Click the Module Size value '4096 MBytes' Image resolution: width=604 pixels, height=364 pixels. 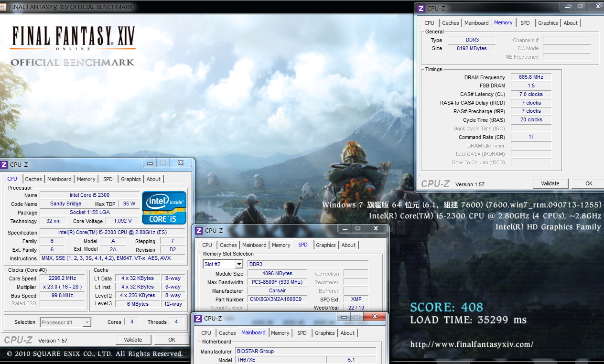click(277, 274)
